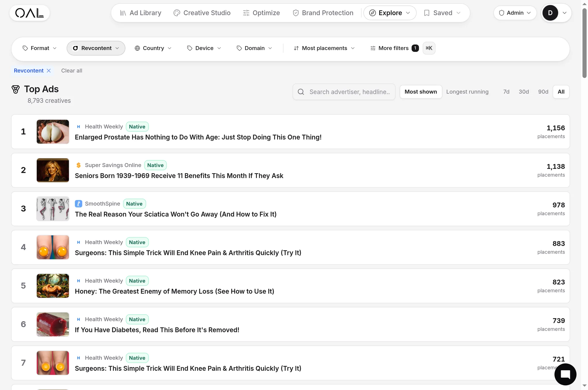Click Honey memory loss headline
The width and height of the screenshot is (588, 390).
(x=175, y=291)
